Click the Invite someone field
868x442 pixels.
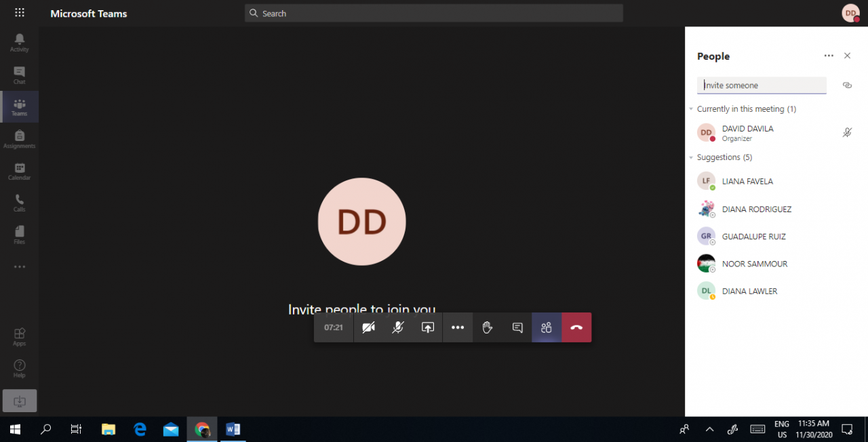tap(762, 85)
